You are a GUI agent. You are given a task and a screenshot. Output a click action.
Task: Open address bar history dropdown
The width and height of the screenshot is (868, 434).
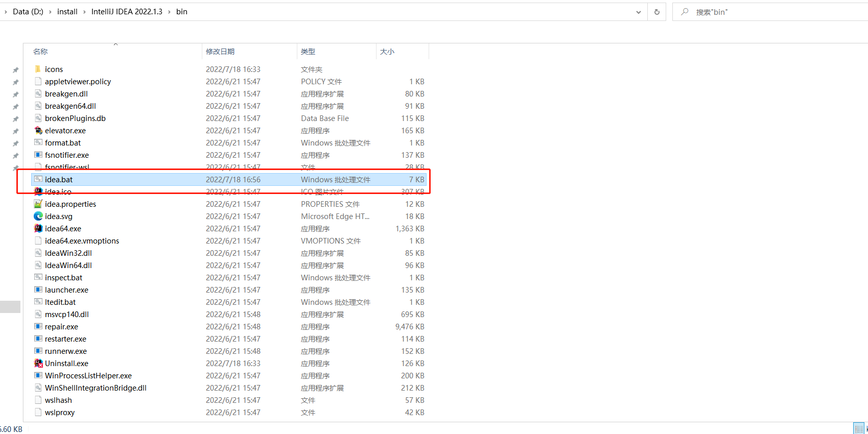click(638, 12)
